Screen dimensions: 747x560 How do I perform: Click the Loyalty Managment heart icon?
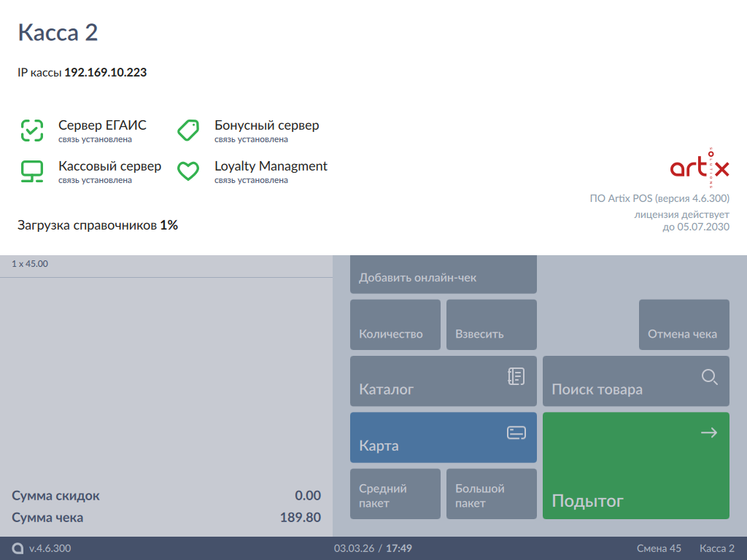point(188,171)
